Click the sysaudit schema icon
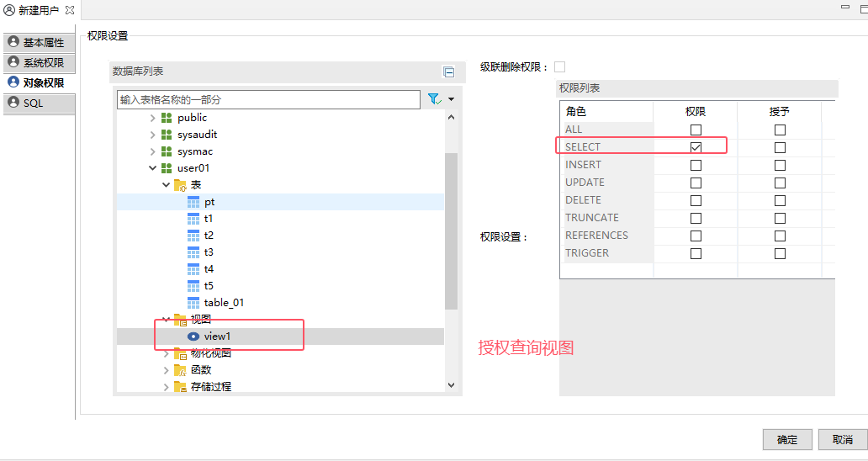868x461 pixels. click(167, 135)
